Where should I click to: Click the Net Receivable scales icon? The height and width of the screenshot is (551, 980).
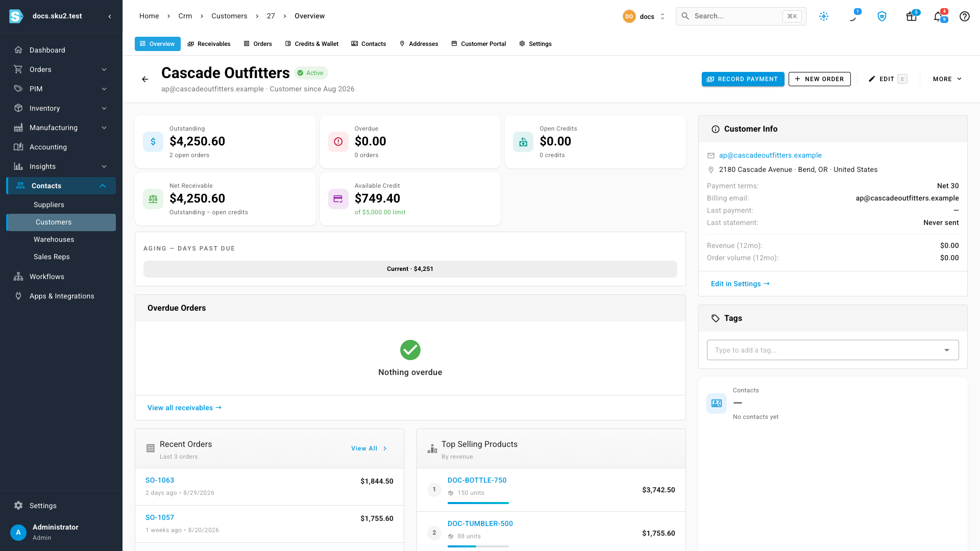tap(153, 199)
